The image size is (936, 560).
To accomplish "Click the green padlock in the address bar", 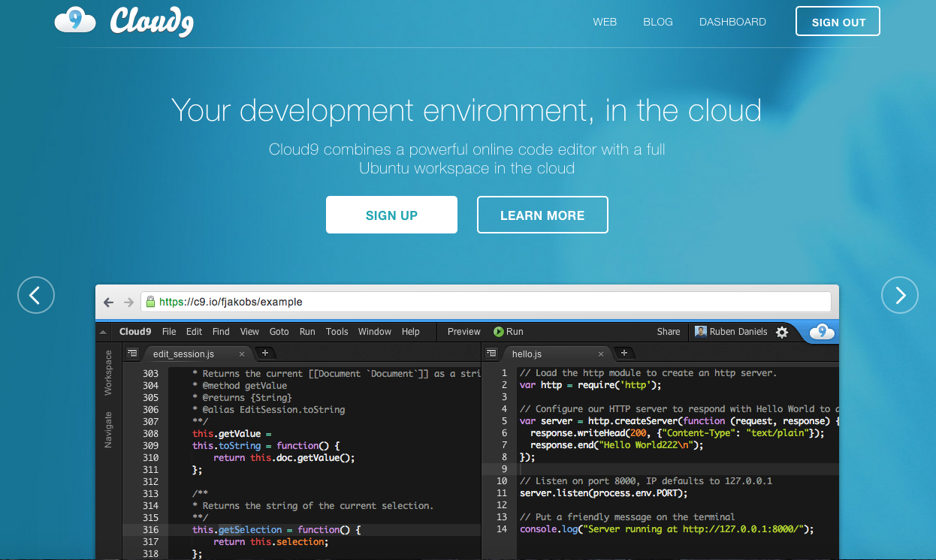I will (x=150, y=302).
